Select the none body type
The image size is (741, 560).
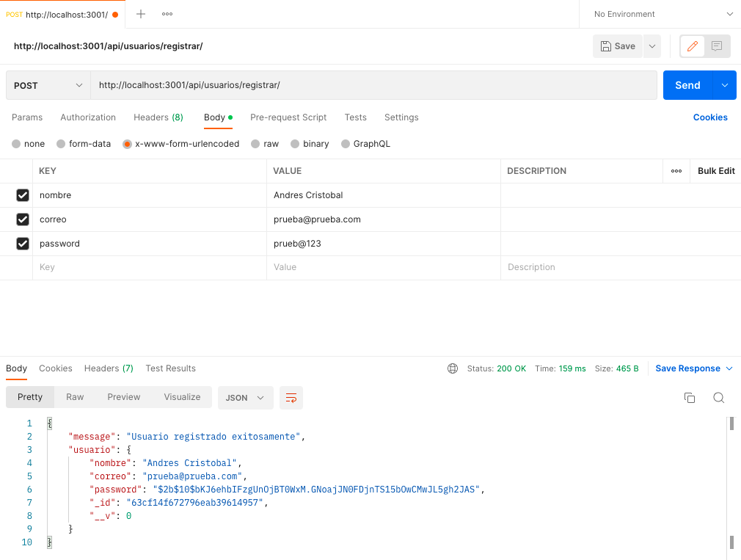[x=16, y=144]
